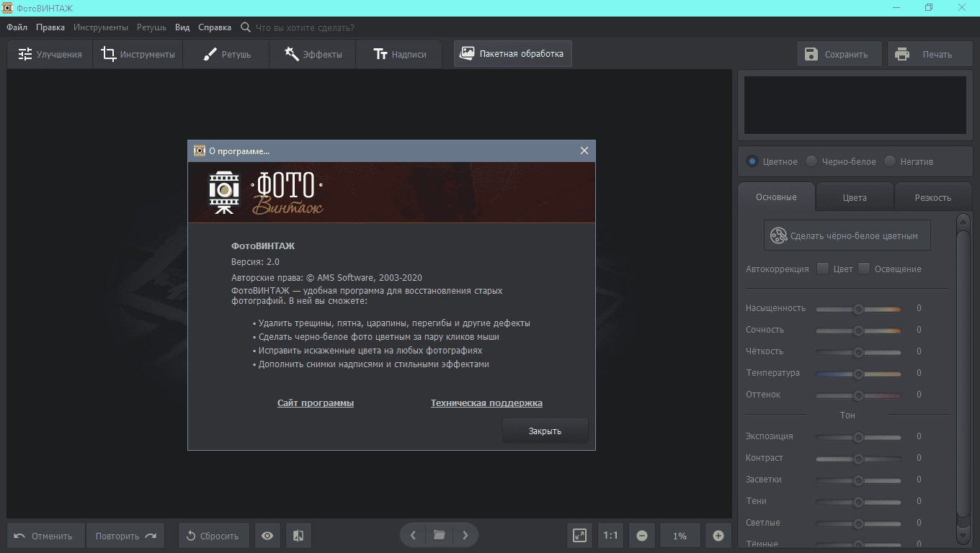Click Пакетная обработка button
This screenshot has height=553, width=980.
click(512, 53)
